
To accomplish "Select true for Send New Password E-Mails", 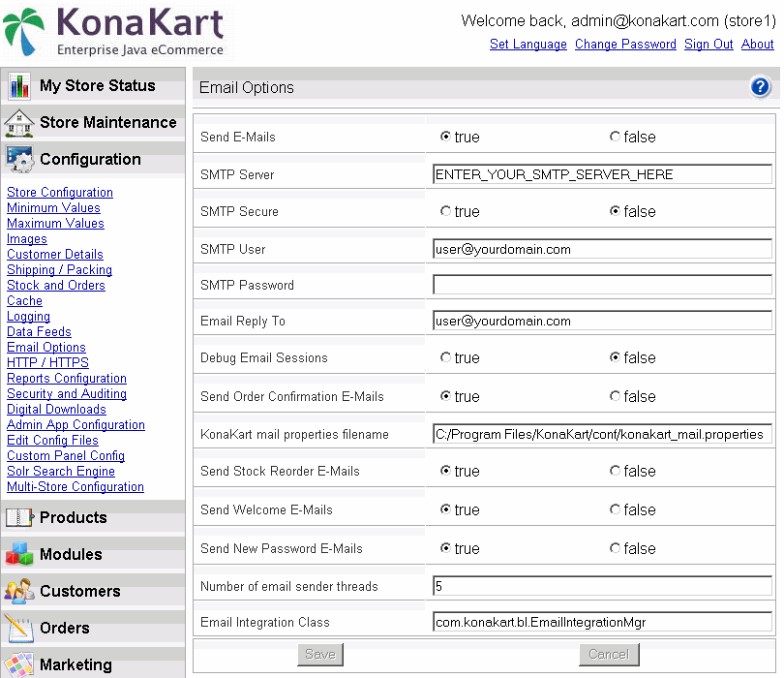I will (x=445, y=548).
